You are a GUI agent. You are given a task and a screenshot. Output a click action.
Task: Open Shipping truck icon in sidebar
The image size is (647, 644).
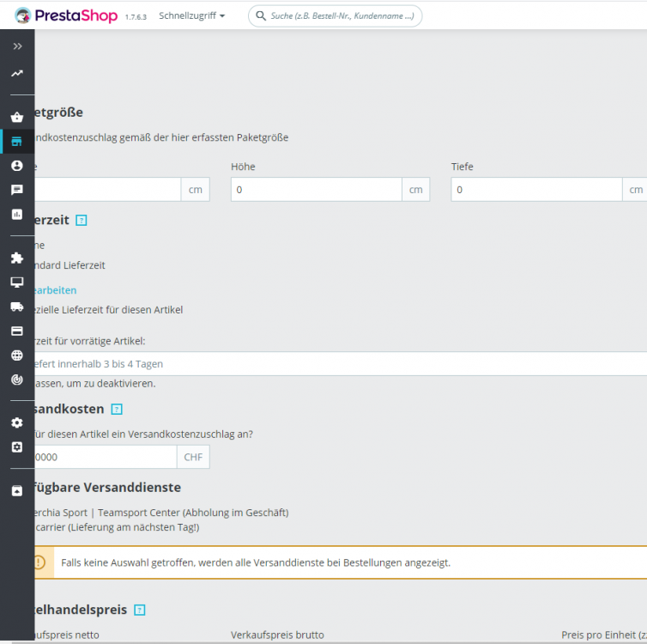pyautogui.click(x=17, y=307)
